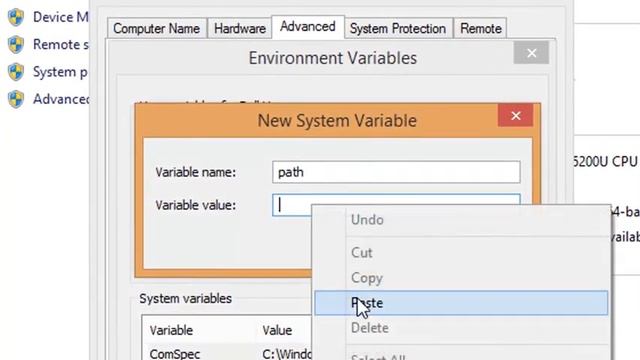The image size is (640, 360).
Task: Select the ComSpec row in System variables
Action: tap(227, 353)
